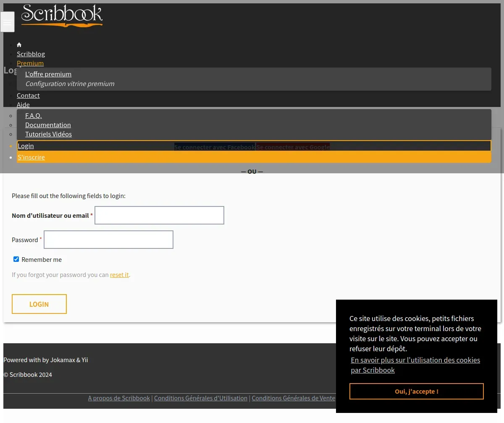Open the Contact menu link
This screenshot has height=423, width=504.
tap(28, 95)
